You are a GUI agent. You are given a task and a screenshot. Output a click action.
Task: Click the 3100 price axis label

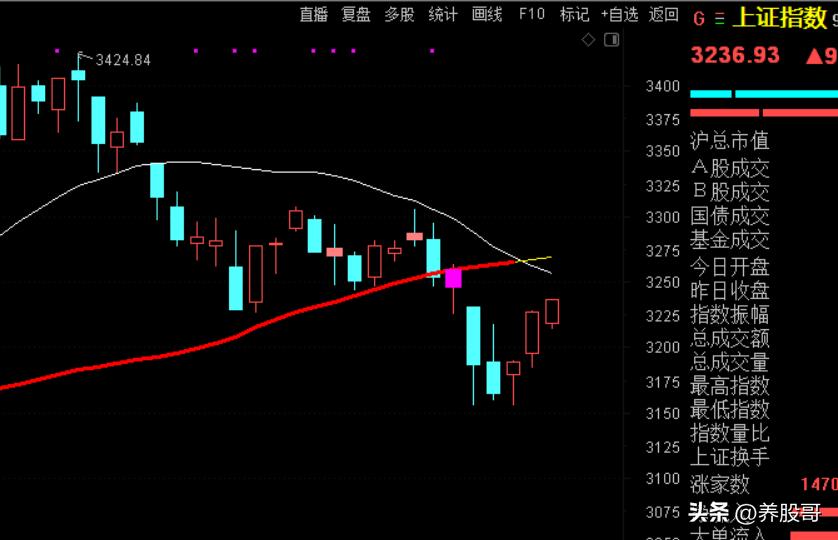point(663,479)
